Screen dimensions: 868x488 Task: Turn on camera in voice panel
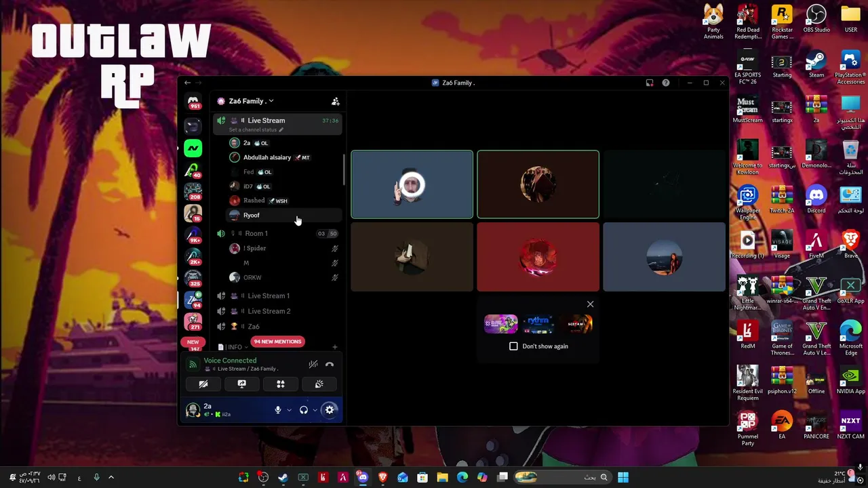point(203,384)
